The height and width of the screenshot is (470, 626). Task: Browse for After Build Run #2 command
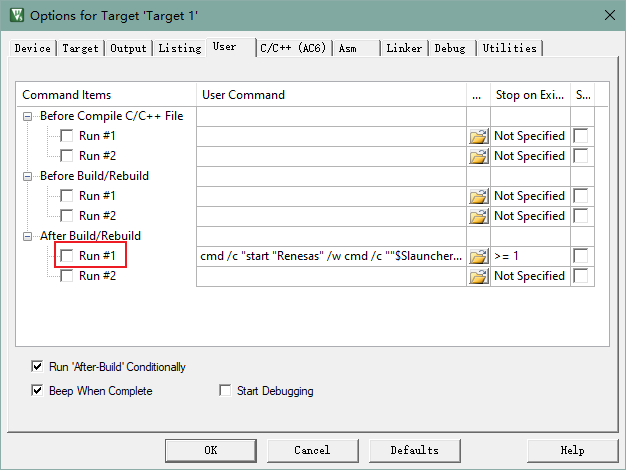(478, 276)
